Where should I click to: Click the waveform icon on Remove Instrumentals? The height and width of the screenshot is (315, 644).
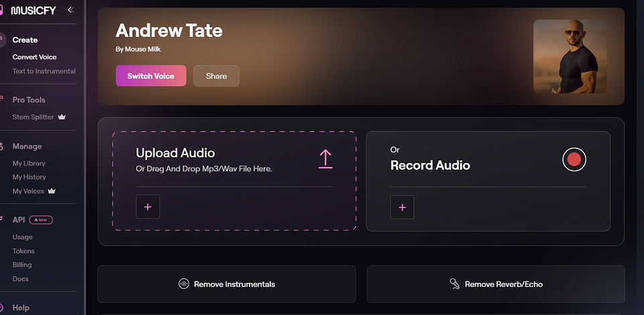(x=184, y=283)
